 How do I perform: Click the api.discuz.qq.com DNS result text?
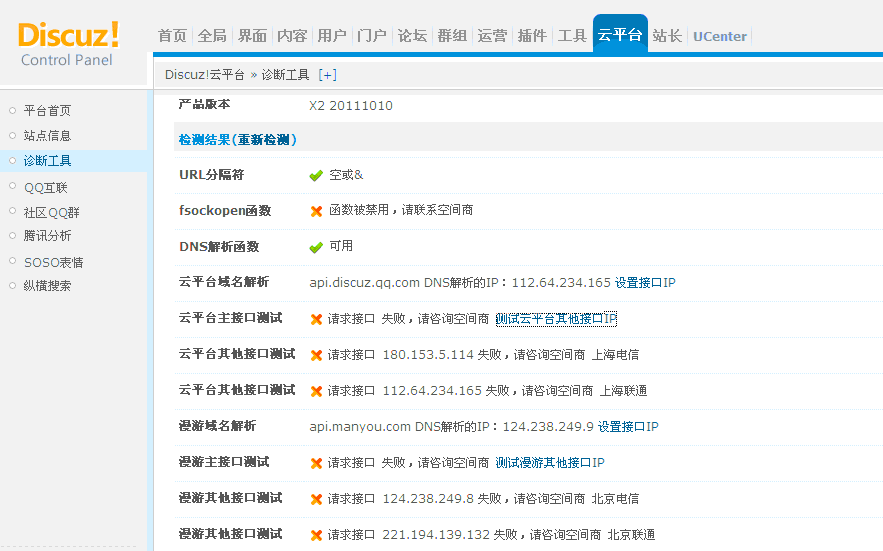[x=461, y=282]
